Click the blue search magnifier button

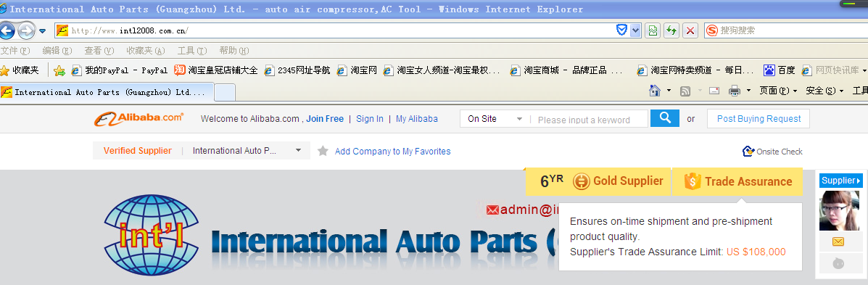[665, 118]
